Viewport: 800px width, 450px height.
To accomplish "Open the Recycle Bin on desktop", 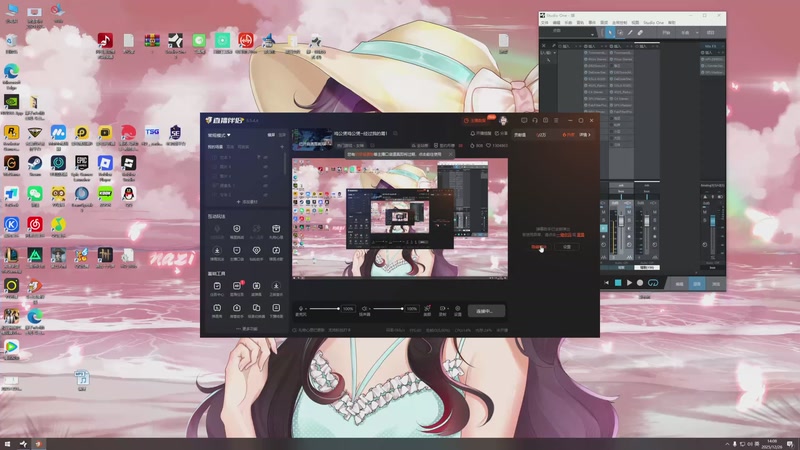I will pos(11,41).
